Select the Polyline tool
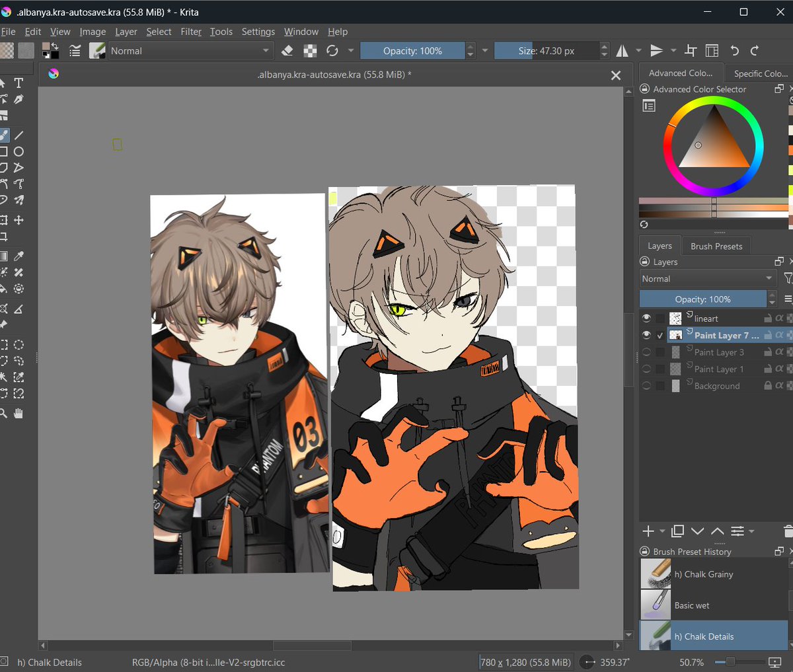Image resolution: width=793 pixels, height=672 pixels. coord(19,168)
